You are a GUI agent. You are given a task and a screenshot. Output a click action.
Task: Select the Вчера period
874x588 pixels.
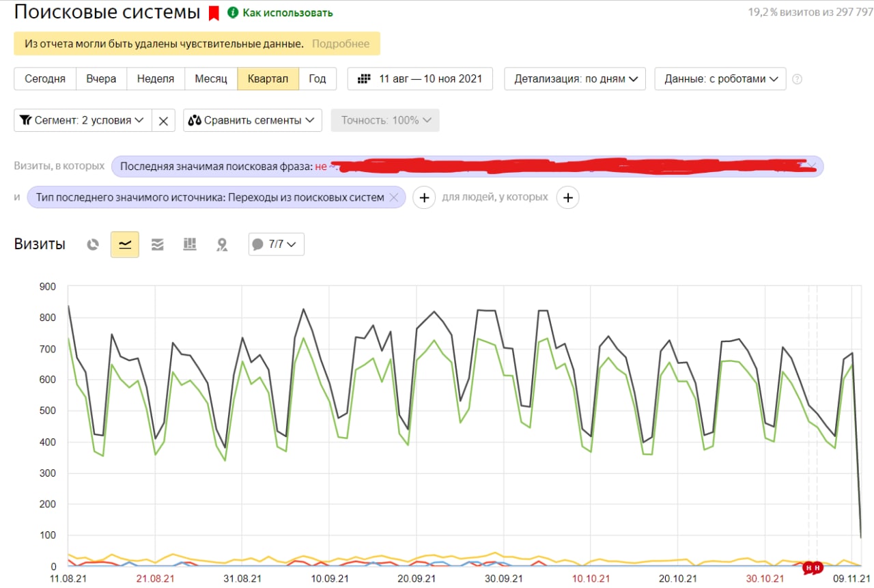pyautogui.click(x=101, y=79)
